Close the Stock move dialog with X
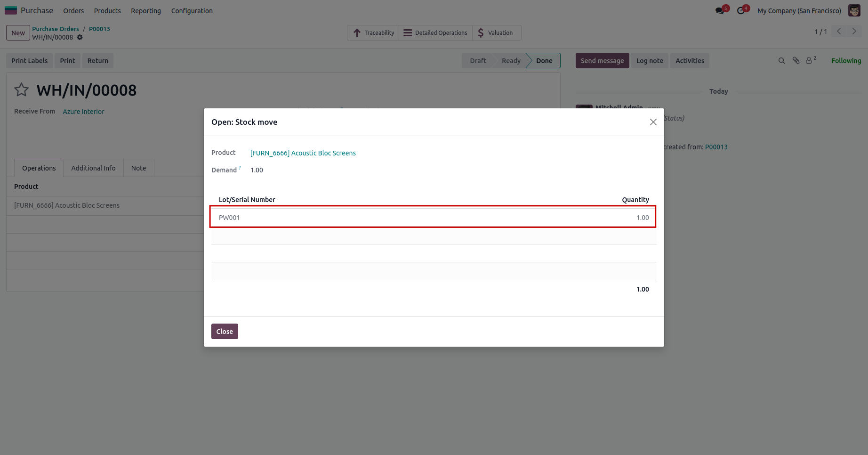The width and height of the screenshot is (868, 455). coord(653,122)
